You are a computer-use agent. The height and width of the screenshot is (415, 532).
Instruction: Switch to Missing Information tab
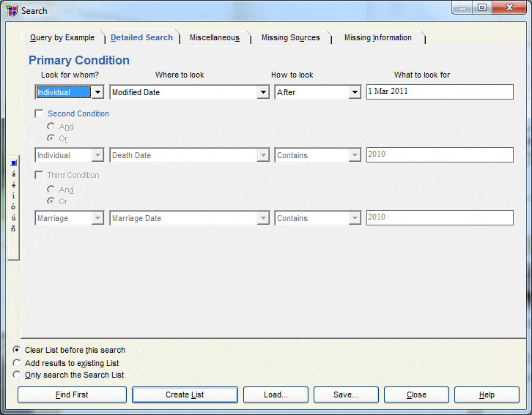(x=378, y=37)
